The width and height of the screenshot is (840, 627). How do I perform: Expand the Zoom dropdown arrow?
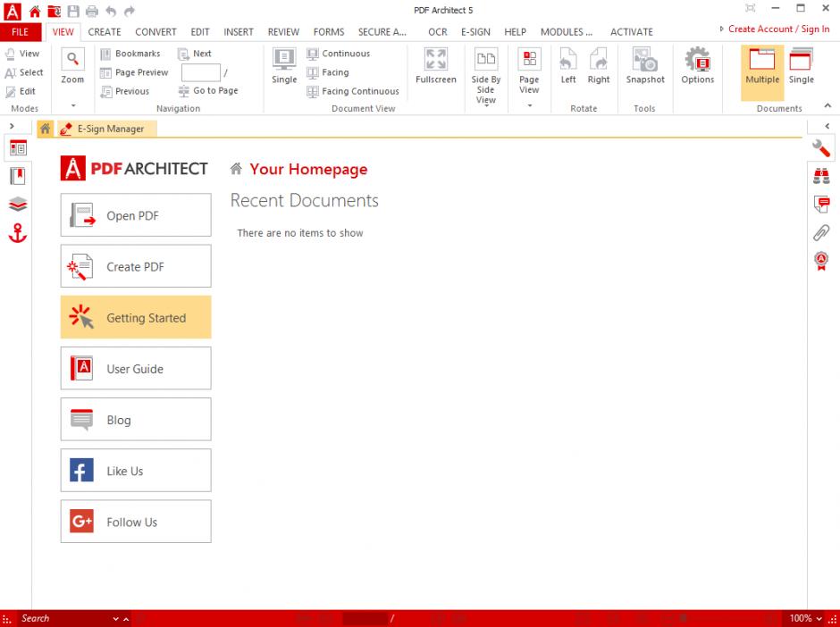pyautogui.click(x=72, y=105)
